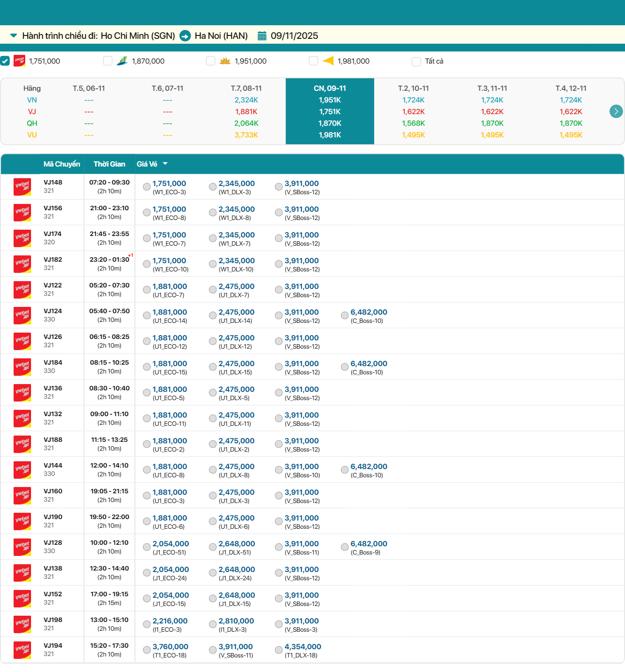Image resolution: width=625 pixels, height=672 pixels.
Task: Click the round arrow icon between SGN and HAN
Action: coord(185,36)
